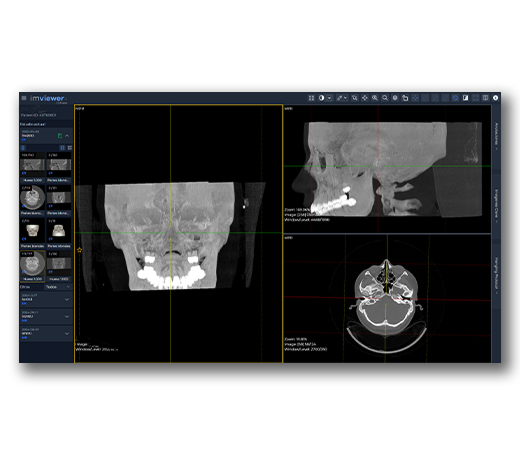Open the contrast presets dropdown arrow

click(330, 98)
